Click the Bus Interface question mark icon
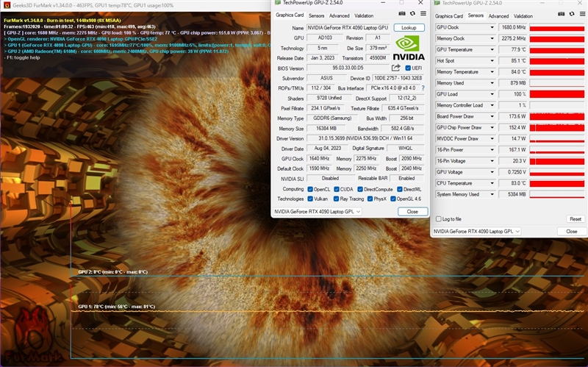This screenshot has height=367, width=588. (x=423, y=88)
